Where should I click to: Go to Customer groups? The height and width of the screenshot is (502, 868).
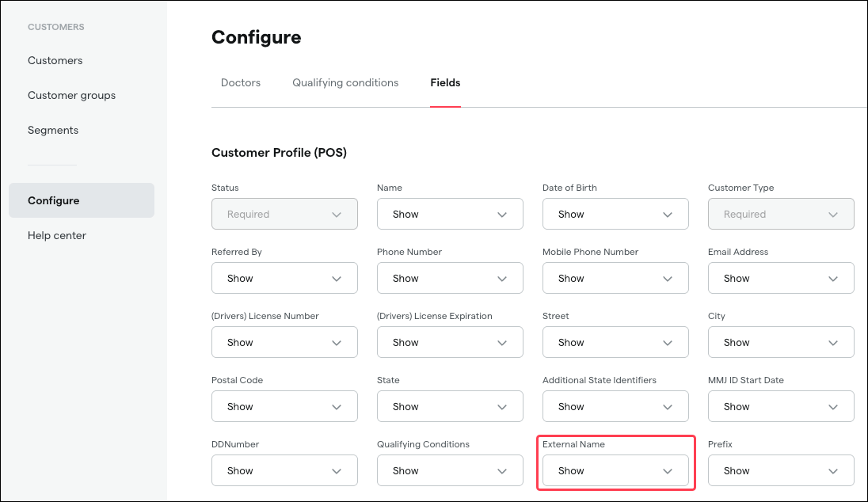(x=71, y=95)
